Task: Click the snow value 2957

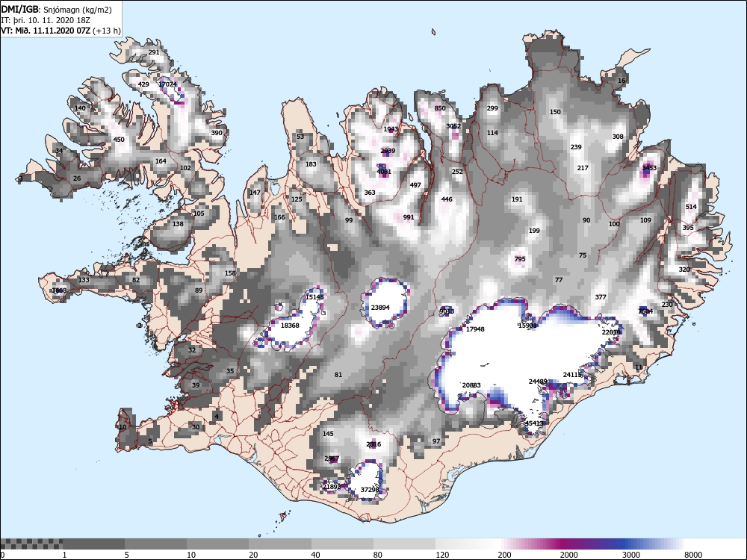Action: pyautogui.click(x=332, y=458)
